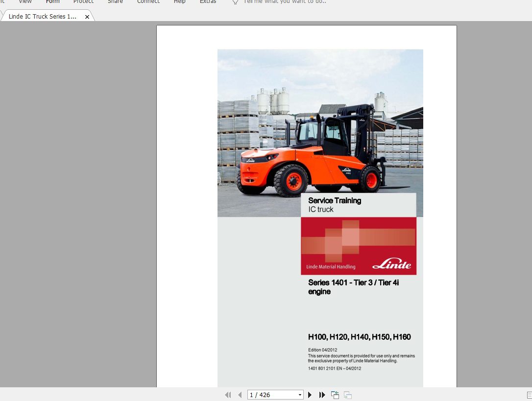Click the '1401 801 2101 EN – 04/2012' document number
This screenshot has width=532, height=401.
tap(335, 368)
